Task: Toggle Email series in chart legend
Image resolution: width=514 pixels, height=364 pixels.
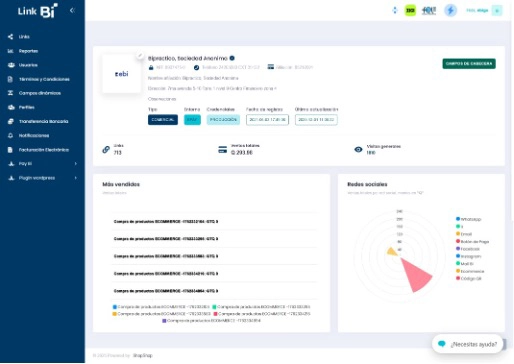Action: click(x=464, y=234)
